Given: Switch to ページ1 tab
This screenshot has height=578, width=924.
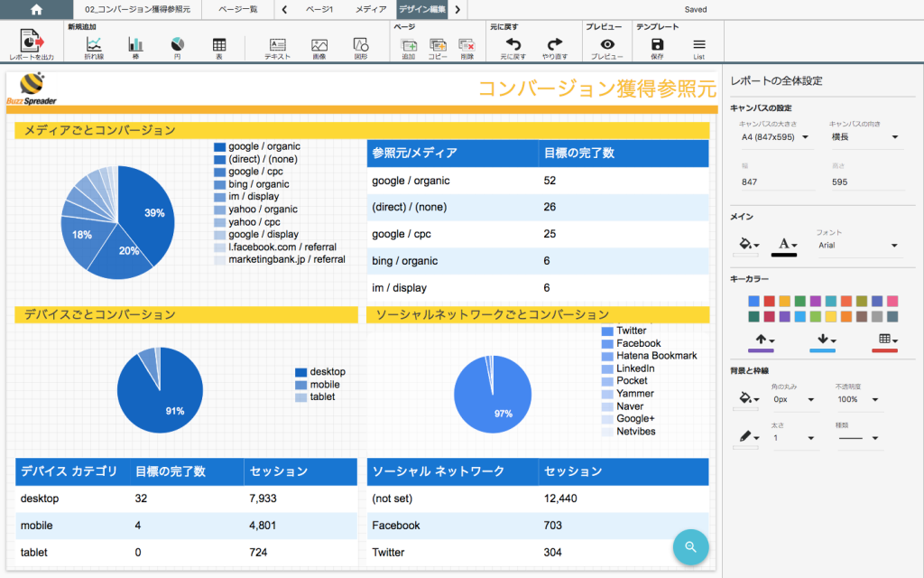Looking at the screenshot, I should [319, 9].
